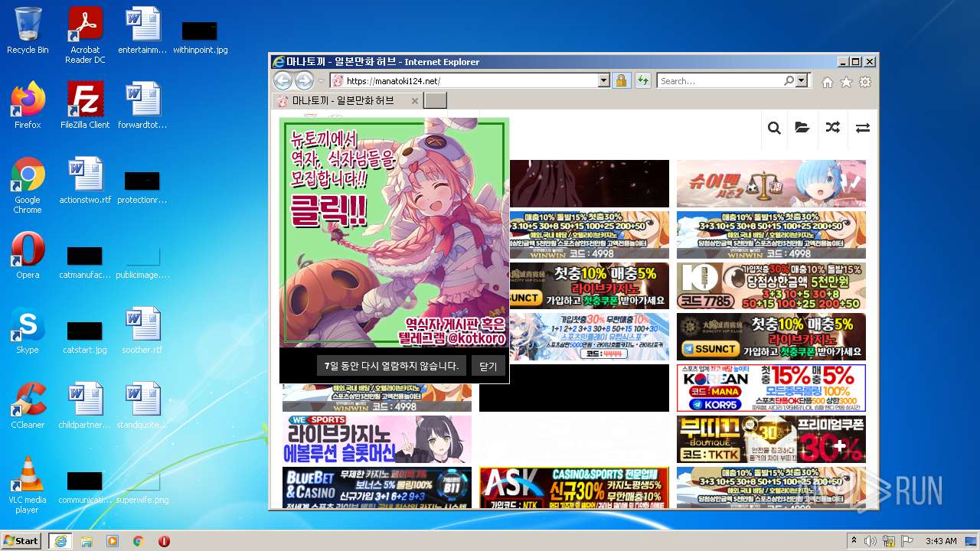Click the anime girl popup recruitment image

[x=394, y=233]
